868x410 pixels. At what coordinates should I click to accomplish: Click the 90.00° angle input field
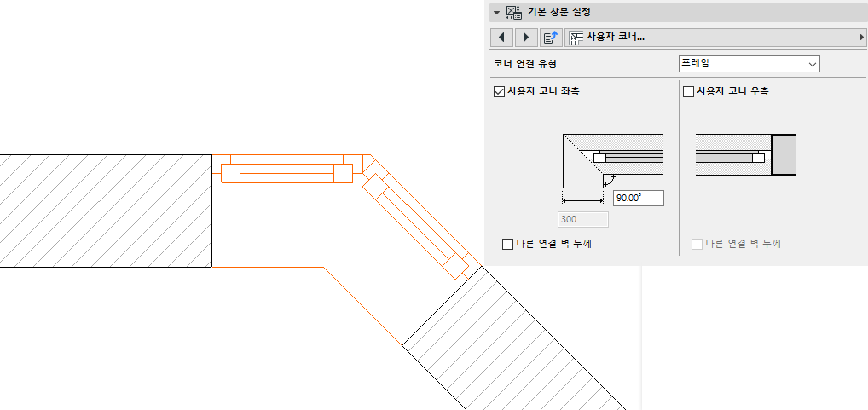(x=639, y=198)
